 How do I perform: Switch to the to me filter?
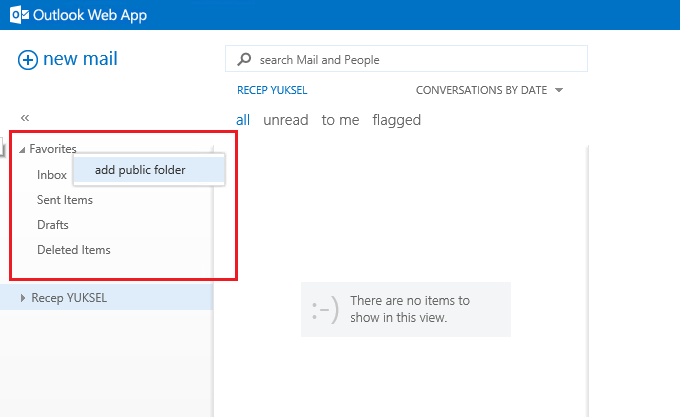[340, 120]
